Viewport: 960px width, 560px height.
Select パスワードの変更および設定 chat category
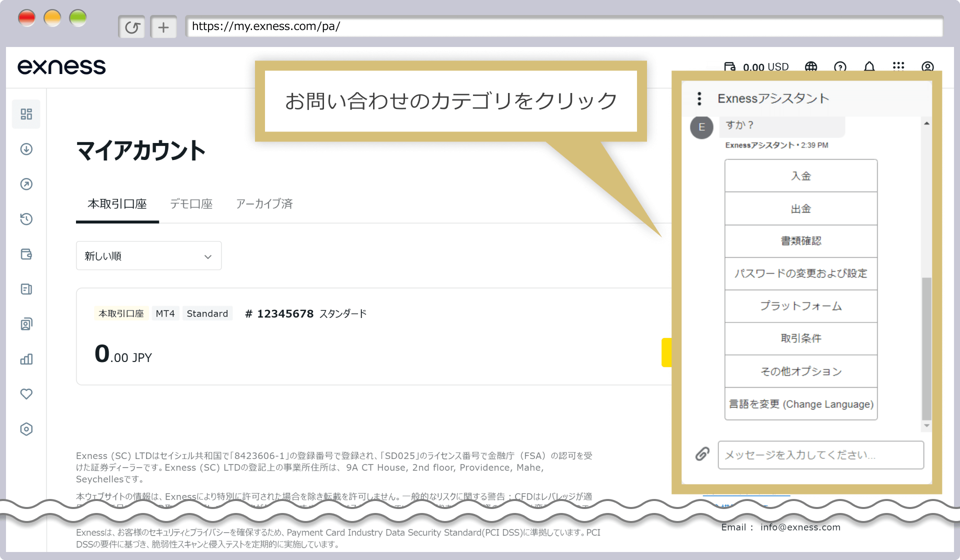tap(801, 273)
